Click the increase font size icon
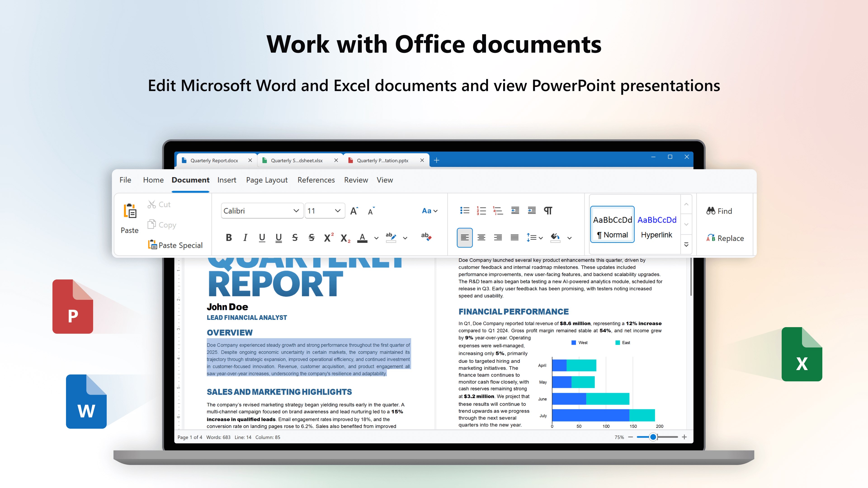This screenshot has height=488, width=868. (354, 211)
